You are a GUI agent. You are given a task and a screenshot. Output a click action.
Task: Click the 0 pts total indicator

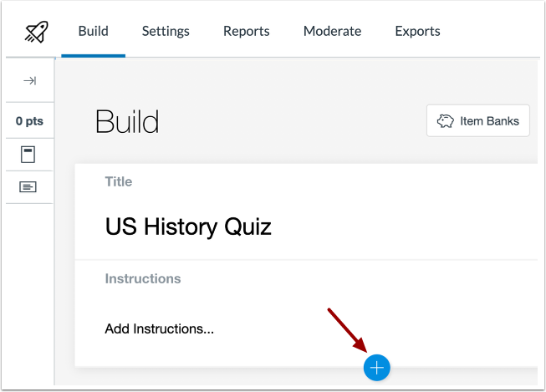click(x=29, y=121)
